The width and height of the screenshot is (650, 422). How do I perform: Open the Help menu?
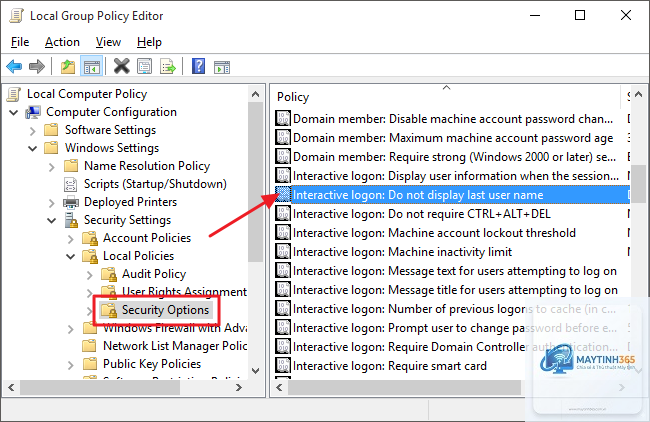pos(149,42)
